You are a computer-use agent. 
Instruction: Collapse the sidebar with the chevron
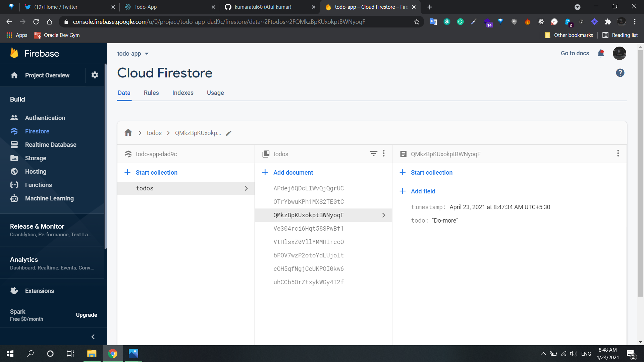[93, 337]
